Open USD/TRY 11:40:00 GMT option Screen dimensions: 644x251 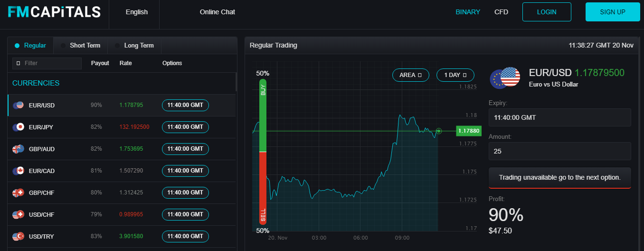point(185,236)
